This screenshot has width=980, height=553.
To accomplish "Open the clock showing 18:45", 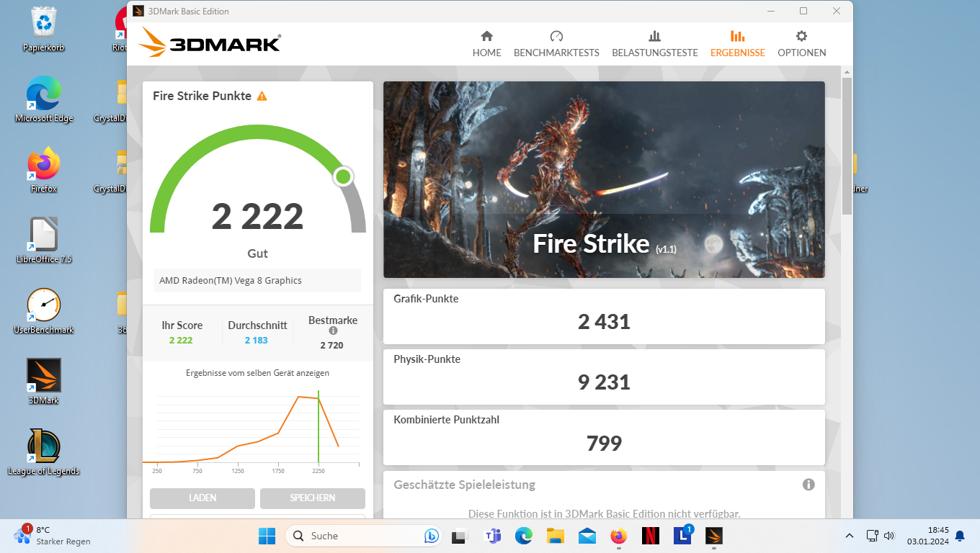I will point(928,536).
